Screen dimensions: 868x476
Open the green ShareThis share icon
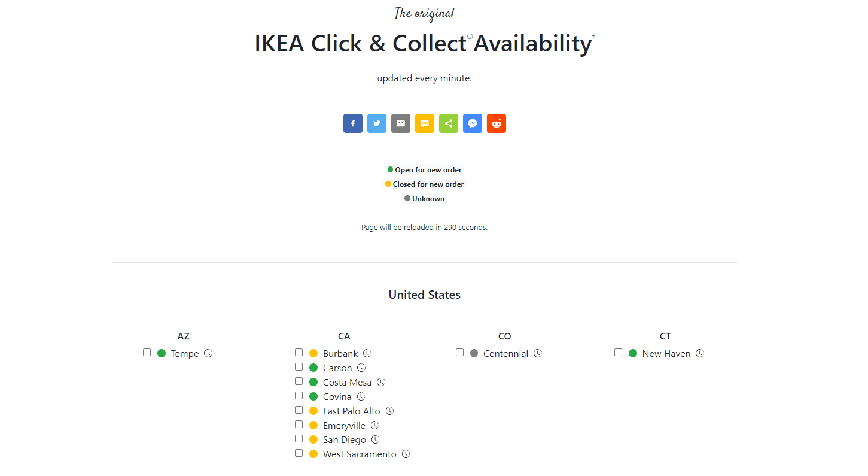click(449, 123)
